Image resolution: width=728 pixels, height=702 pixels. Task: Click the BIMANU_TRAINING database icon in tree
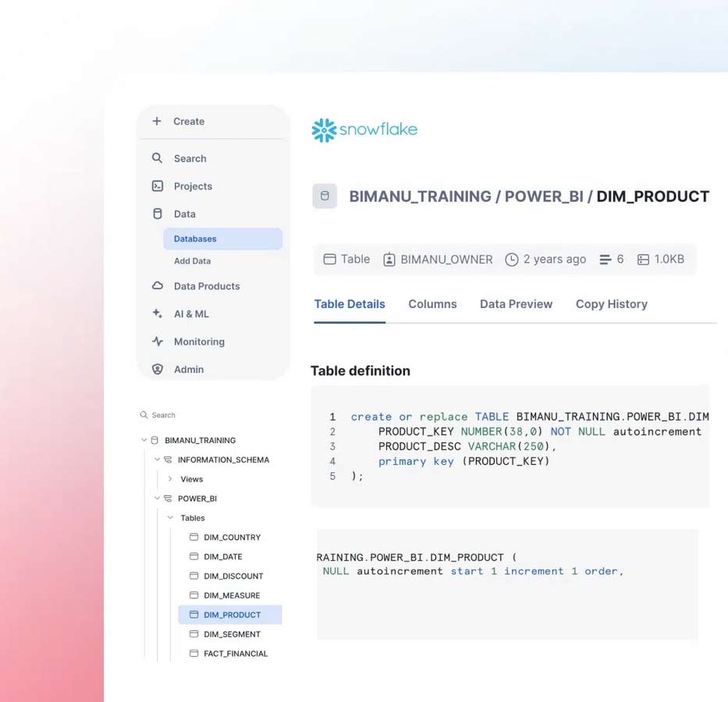point(154,440)
